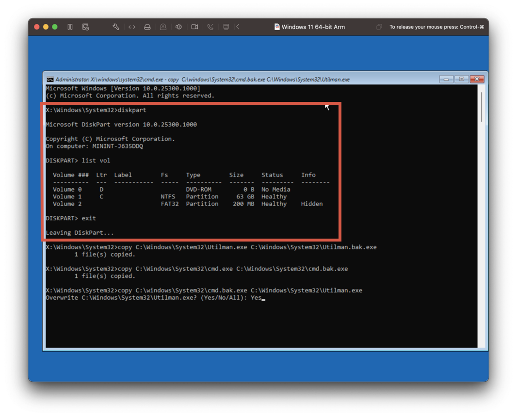Click the printer device icon
This screenshot has height=420, width=517.
click(x=226, y=27)
